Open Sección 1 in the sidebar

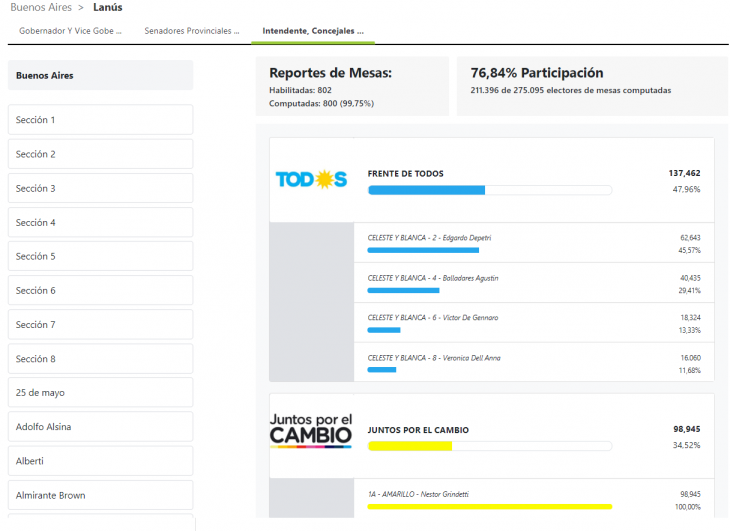(101, 120)
